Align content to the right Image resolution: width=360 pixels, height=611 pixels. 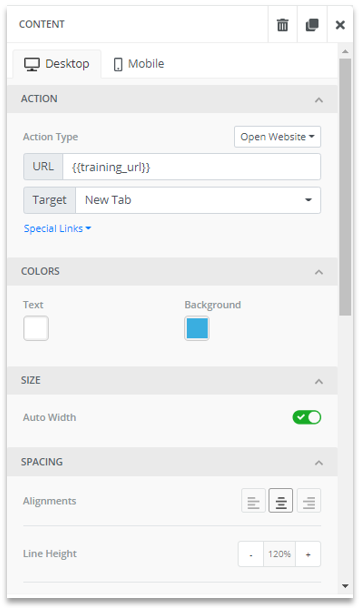309,501
